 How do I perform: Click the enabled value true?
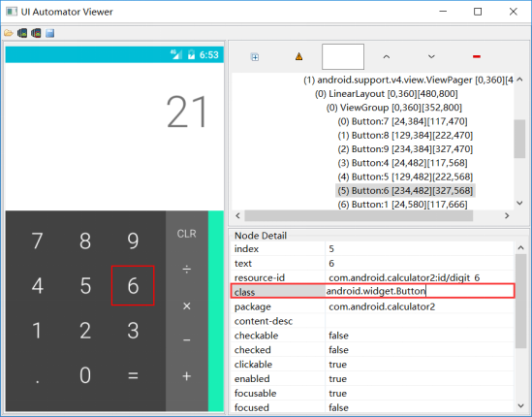[x=420, y=378]
